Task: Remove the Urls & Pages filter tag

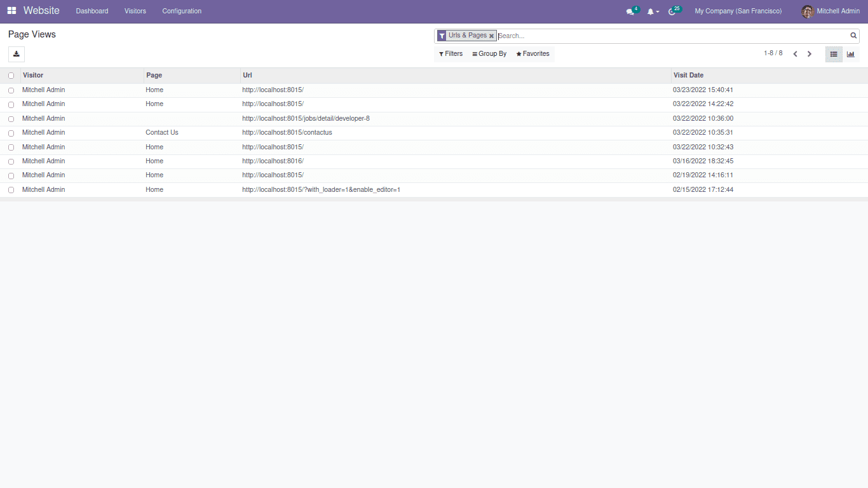Action: (491, 36)
